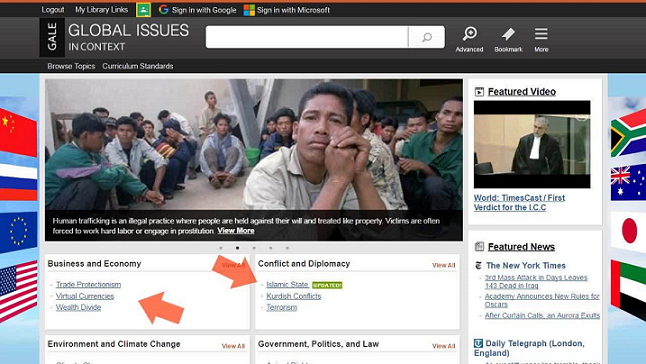Image resolution: width=646 pixels, height=364 pixels.
Task: Select the second carousel dot
Action: [237, 248]
